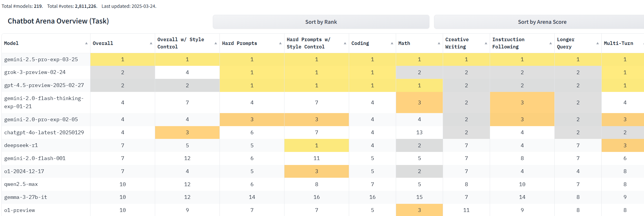
Task: Click sort arrow in Overall column header
Action: pos(151,43)
